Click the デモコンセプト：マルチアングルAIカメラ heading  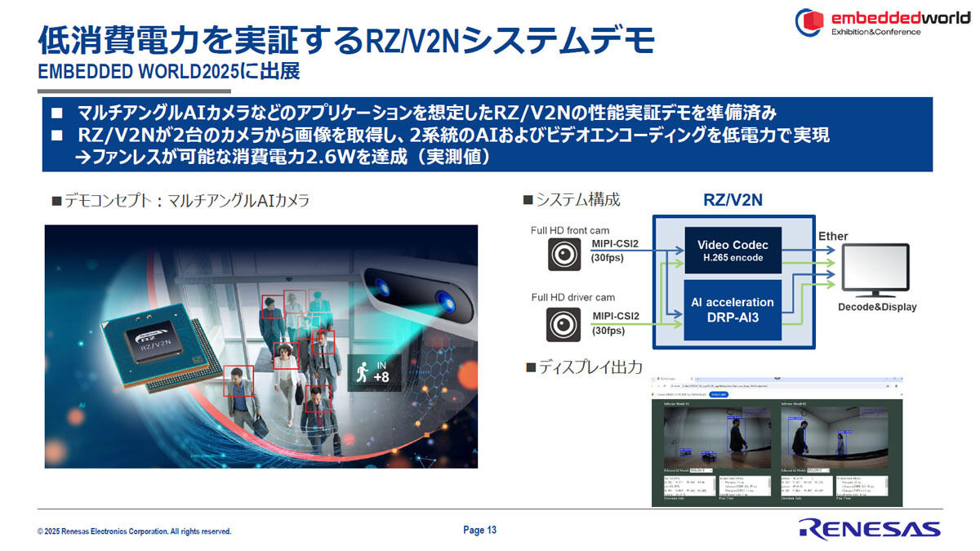click(x=180, y=201)
